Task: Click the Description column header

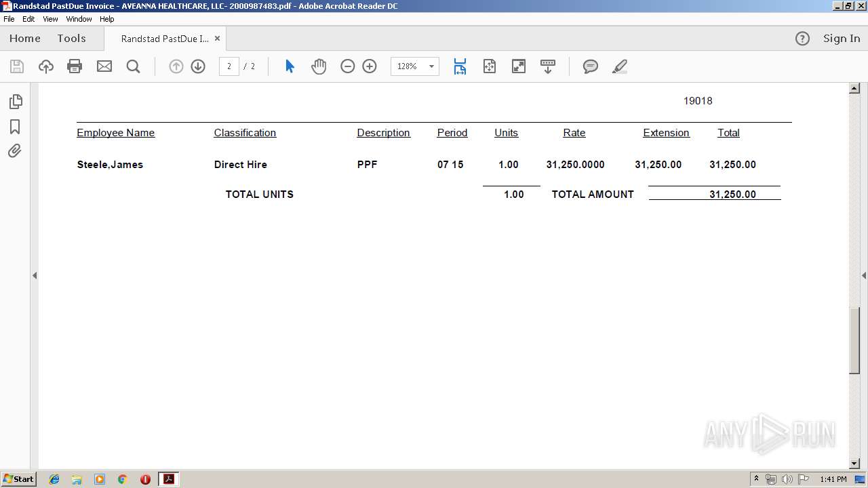Action: pyautogui.click(x=384, y=133)
